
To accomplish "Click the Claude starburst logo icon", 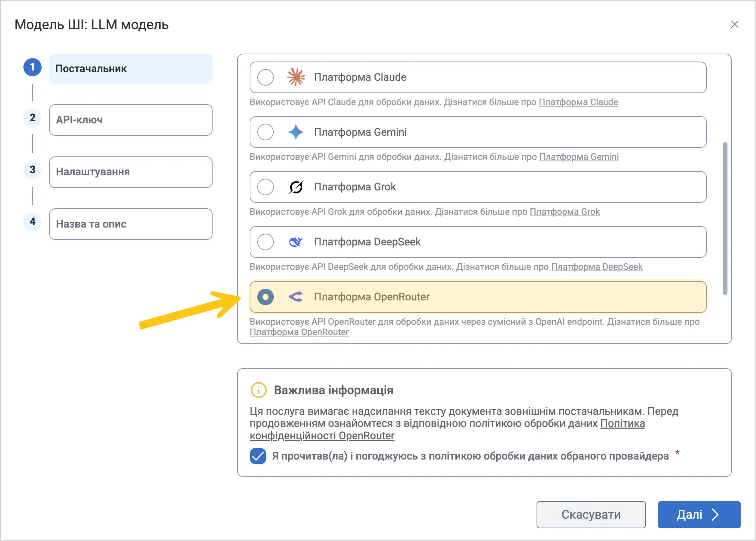I will (296, 77).
